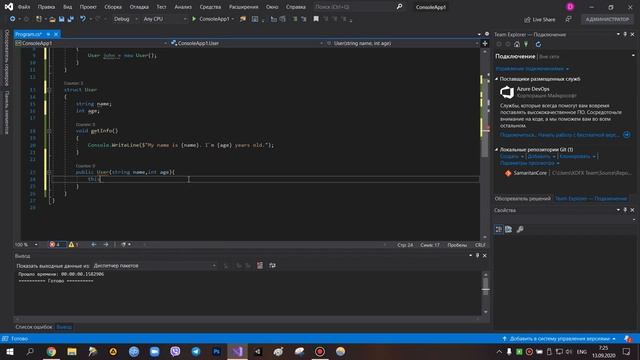This screenshot has width=640, height=360.
Task: Open the Debug configuration dropdown
Action: pyautogui.click(x=126, y=19)
